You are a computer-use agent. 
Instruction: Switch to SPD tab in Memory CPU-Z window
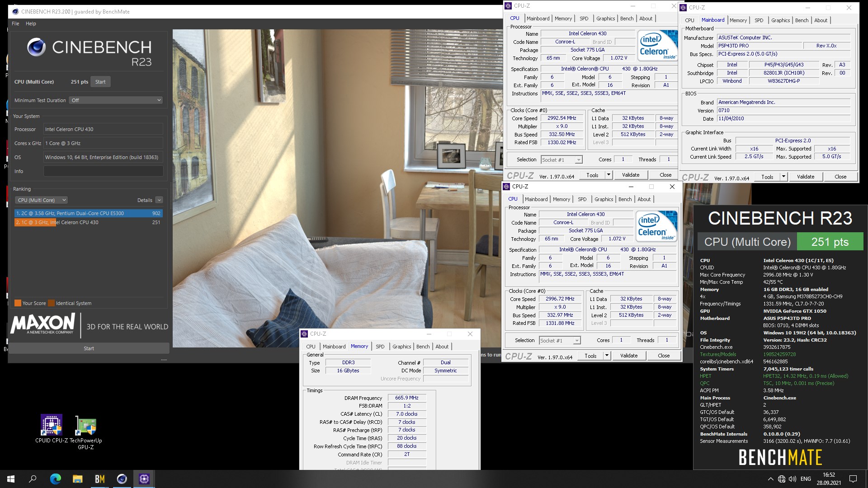380,347
